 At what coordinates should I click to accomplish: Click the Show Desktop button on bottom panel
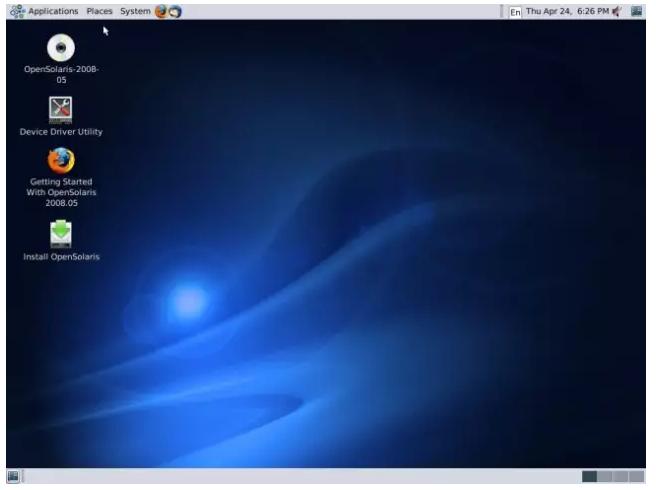tap(13, 476)
